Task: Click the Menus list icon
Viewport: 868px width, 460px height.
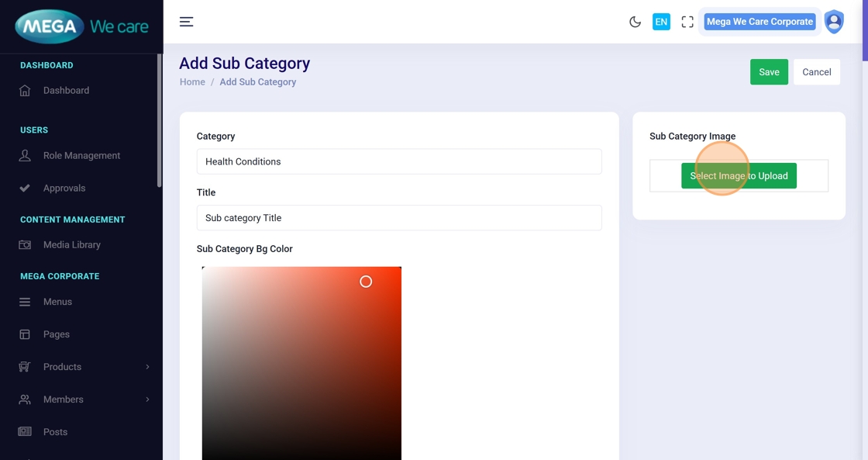Action: 25,302
